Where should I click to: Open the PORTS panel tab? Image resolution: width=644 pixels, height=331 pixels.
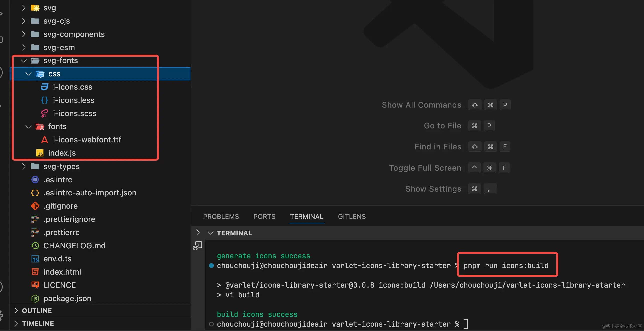[264, 216]
